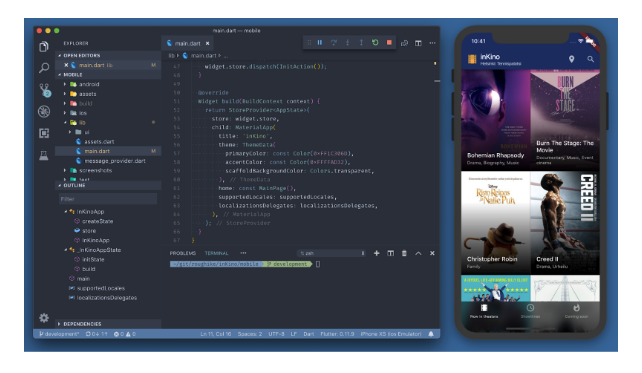The image size is (642, 373).
Task: Expand the assets folder
Action: point(65,94)
